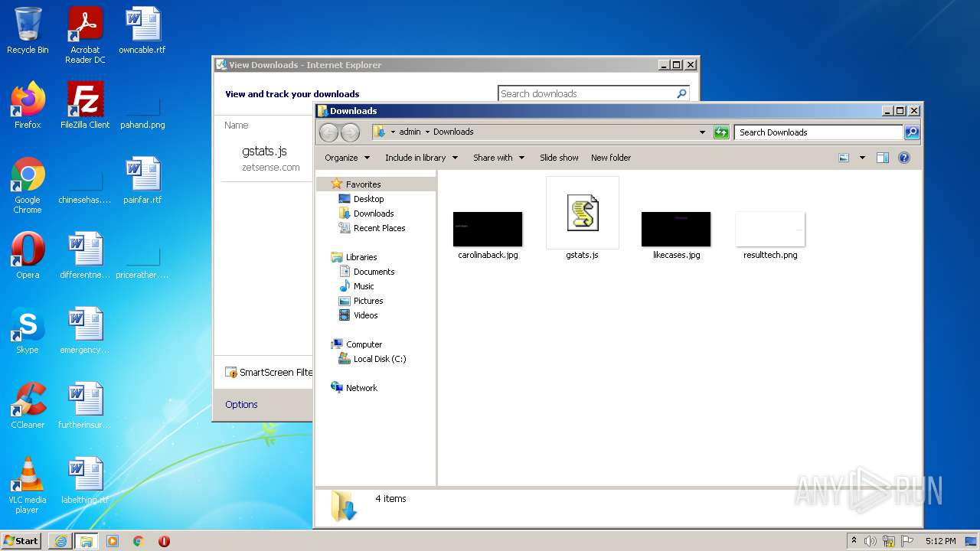Screen dimensions: 980x551
Task: Open Windows Media Player taskbar icon
Action: 113,541
